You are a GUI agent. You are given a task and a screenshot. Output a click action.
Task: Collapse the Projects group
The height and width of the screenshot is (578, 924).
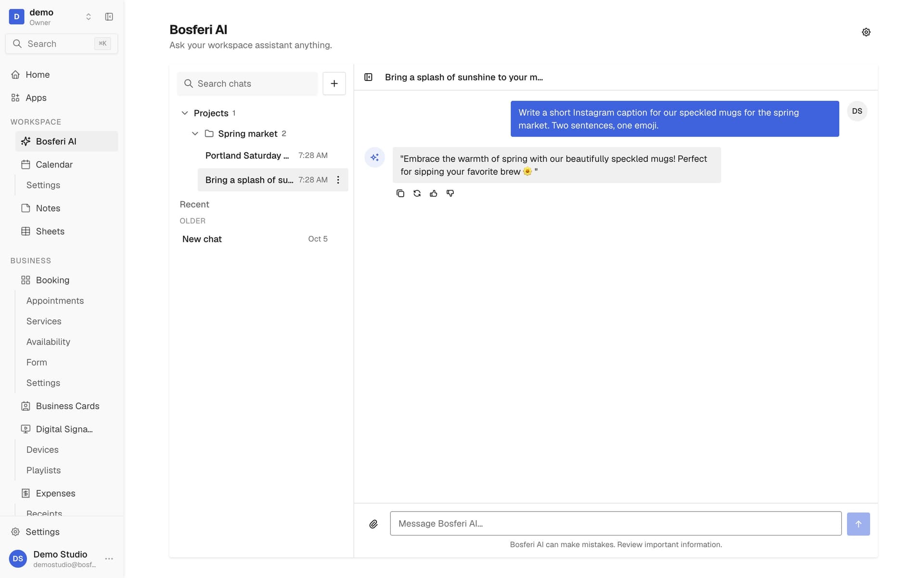pos(185,113)
